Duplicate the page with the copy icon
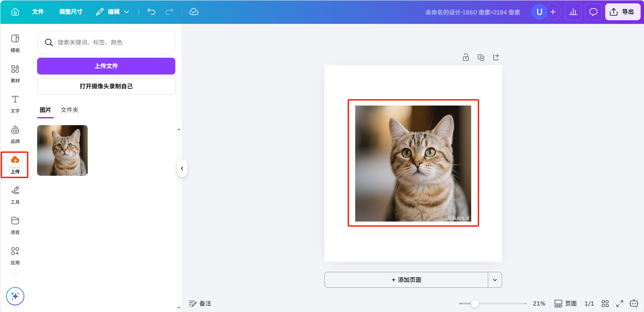The width and height of the screenshot is (644, 312). coord(481,57)
